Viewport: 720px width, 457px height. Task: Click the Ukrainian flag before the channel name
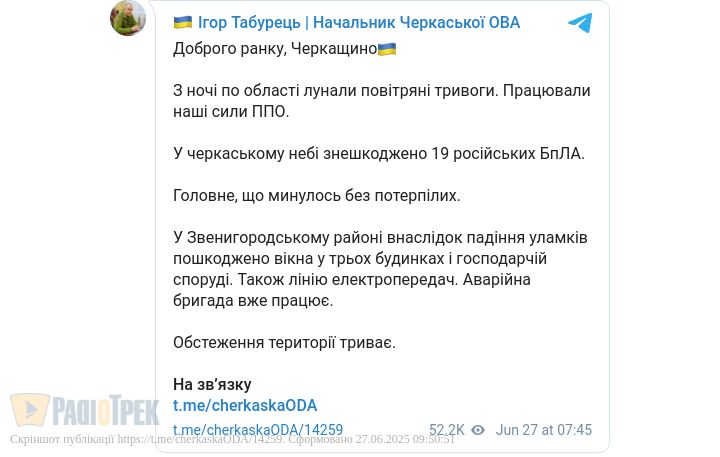[183, 23]
